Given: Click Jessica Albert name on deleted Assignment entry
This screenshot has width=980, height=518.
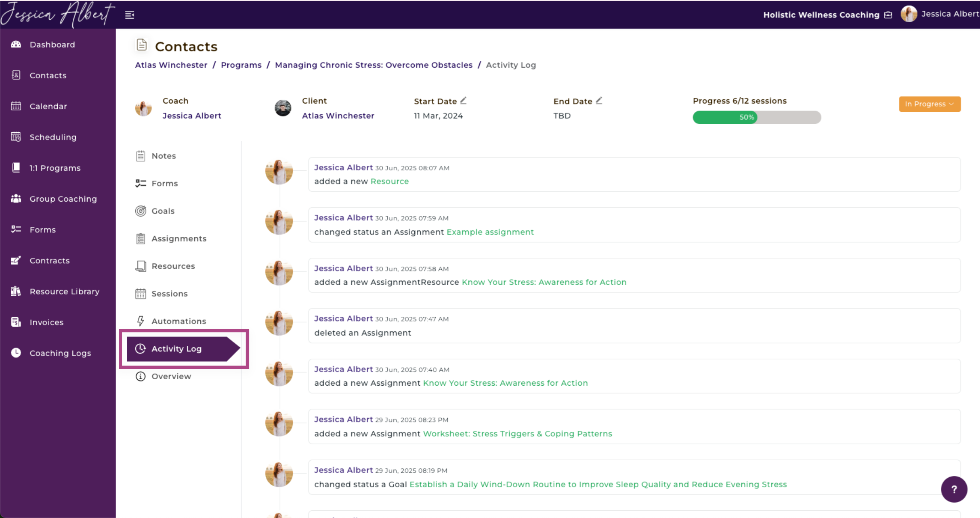Looking at the screenshot, I should click(343, 319).
